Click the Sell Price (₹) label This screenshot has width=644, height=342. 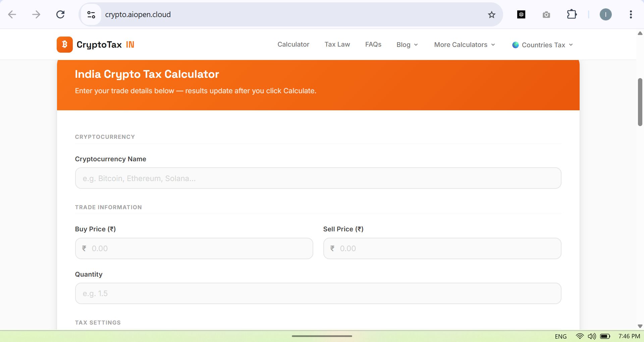(343, 229)
